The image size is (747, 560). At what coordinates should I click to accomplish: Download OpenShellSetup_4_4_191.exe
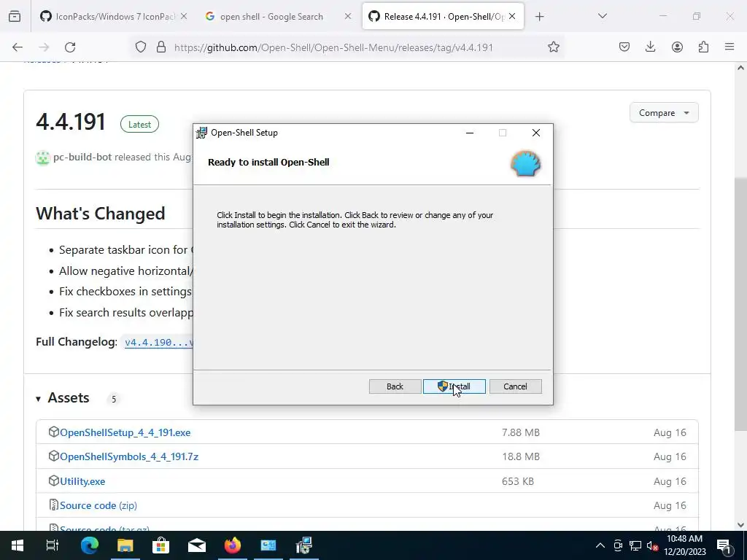[125, 432]
